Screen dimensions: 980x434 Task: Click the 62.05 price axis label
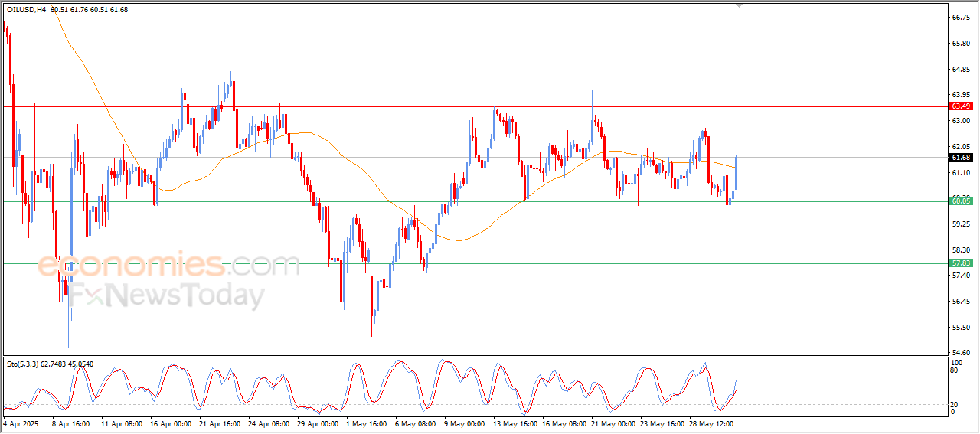click(x=960, y=147)
